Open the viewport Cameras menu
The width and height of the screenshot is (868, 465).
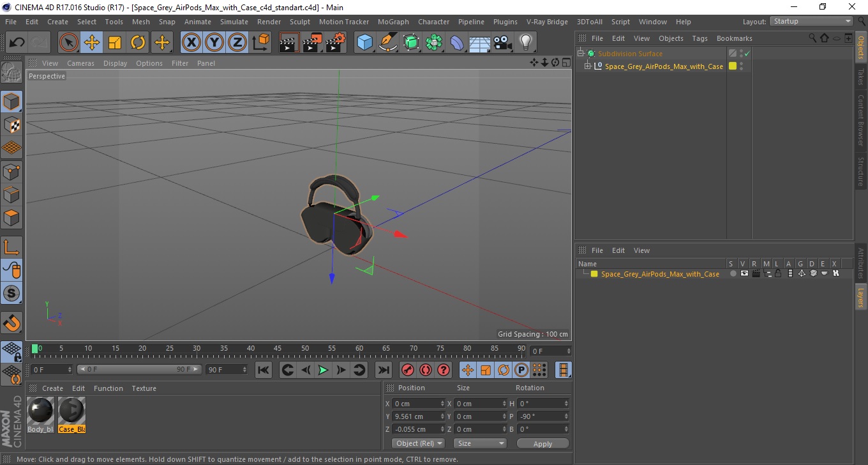tap(80, 63)
